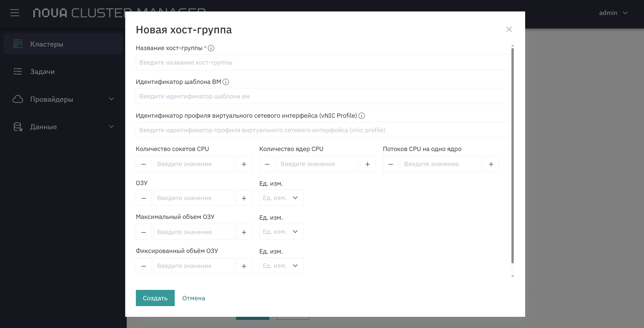644x328 pixels.
Task: Show info tooltip for Идентификатор шаблона ВМ
Action: pos(226,82)
